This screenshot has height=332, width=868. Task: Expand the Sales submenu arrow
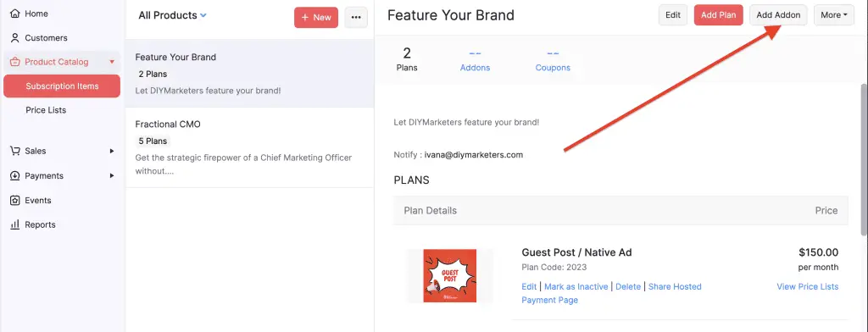(x=112, y=151)
